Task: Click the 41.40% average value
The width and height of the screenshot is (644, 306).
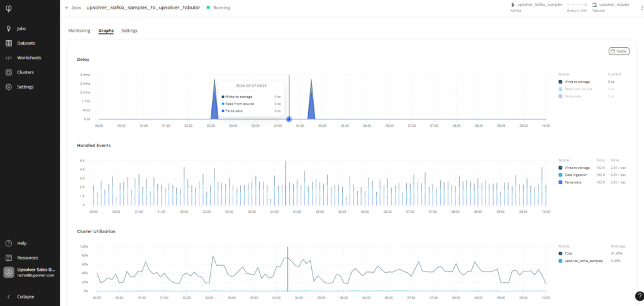Action: coord(616,253)
